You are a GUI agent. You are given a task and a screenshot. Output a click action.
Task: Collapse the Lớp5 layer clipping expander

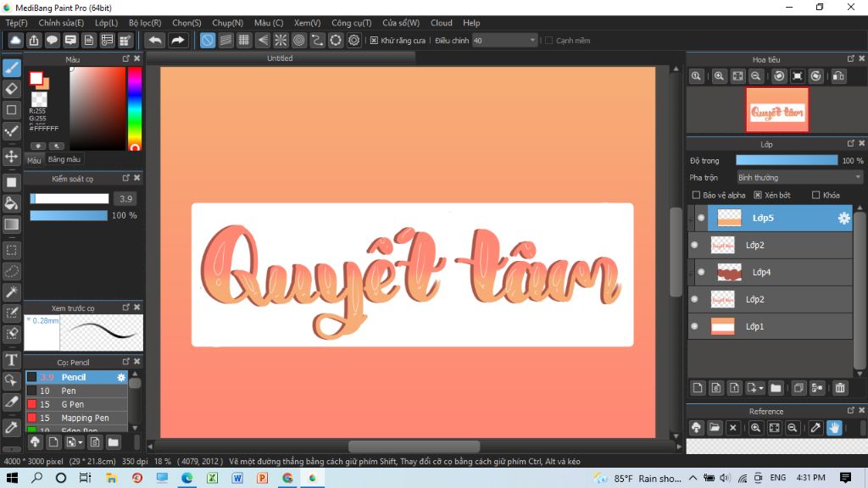[x=691, y=218]
